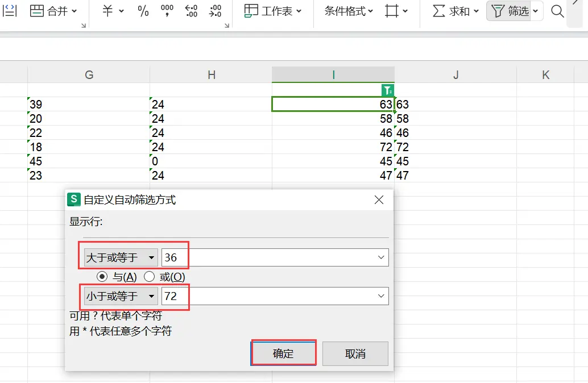Apply currency format (¥) icon
Screen dimensions: 588x383
click(x=107, y=11)
